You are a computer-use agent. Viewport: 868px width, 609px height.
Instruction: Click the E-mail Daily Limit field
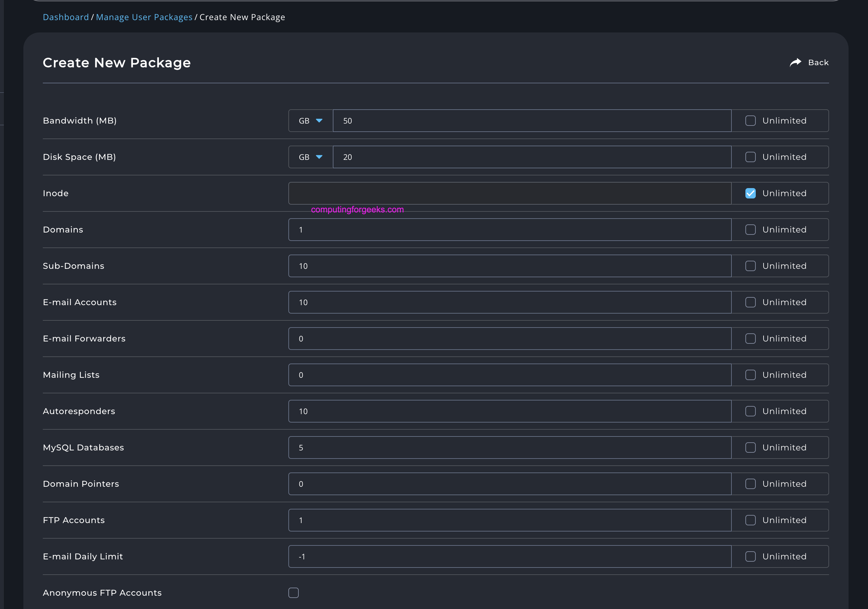coord(510,556)
